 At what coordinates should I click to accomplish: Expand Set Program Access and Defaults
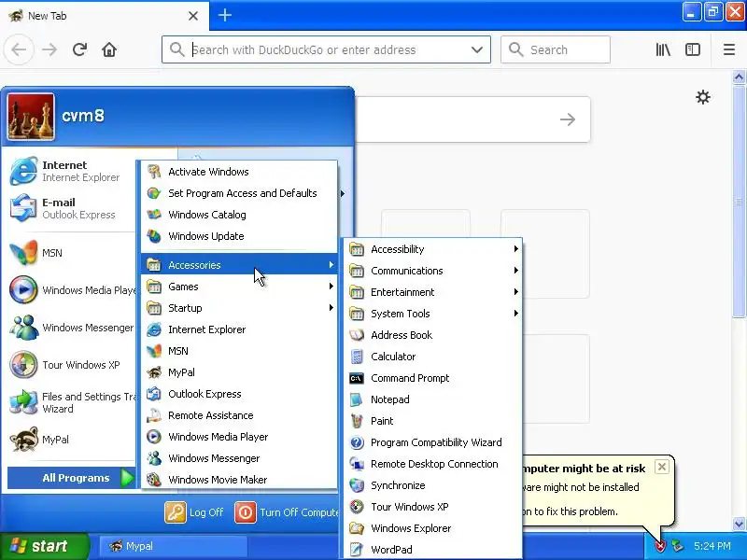[x=239, y=193]
